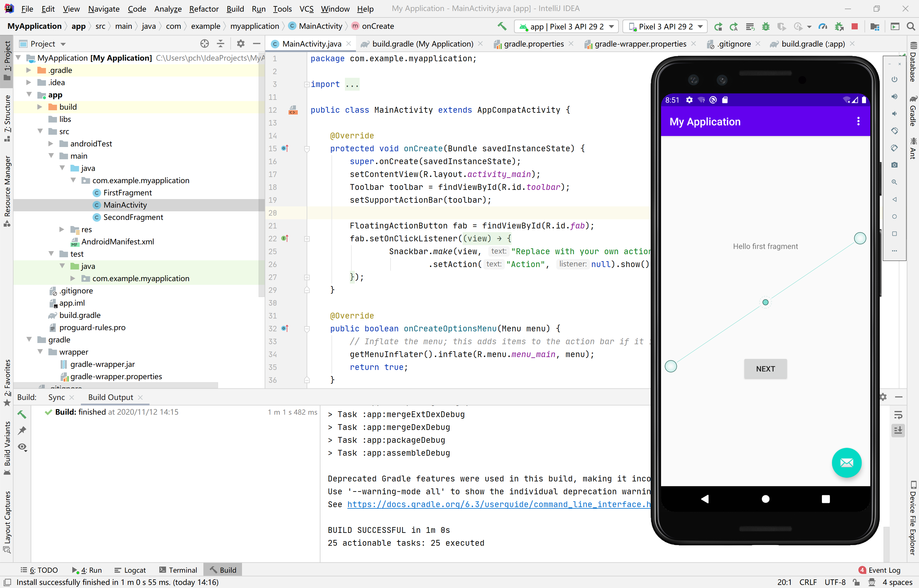Select SecondFragment in the project tree
Viewport: 919px width, 588px height.
133,217
